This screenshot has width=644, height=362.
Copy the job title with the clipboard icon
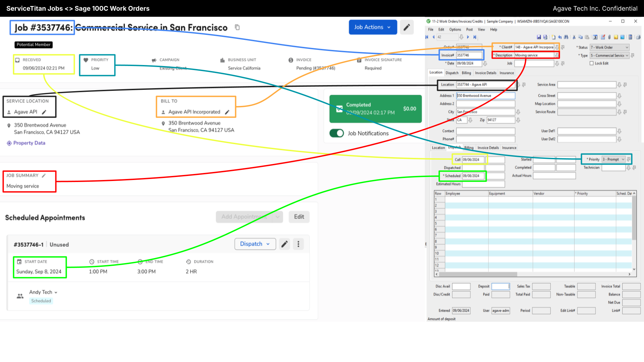(237, 27)
